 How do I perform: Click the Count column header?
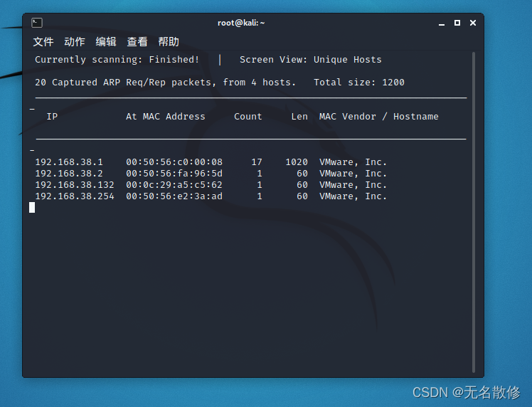pos(248,117)
